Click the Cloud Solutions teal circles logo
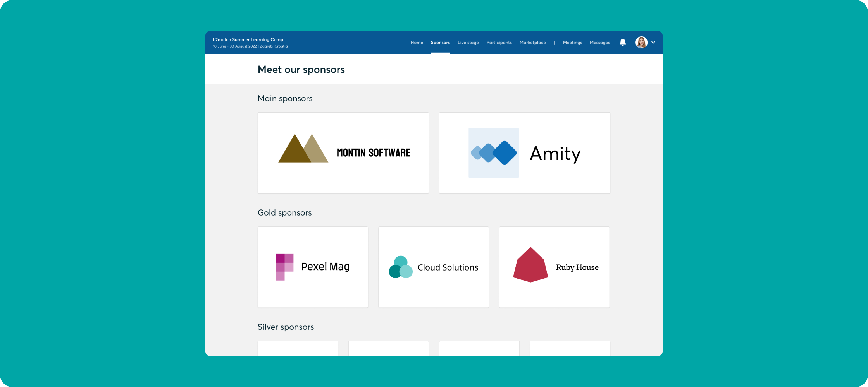 [401, 267]
